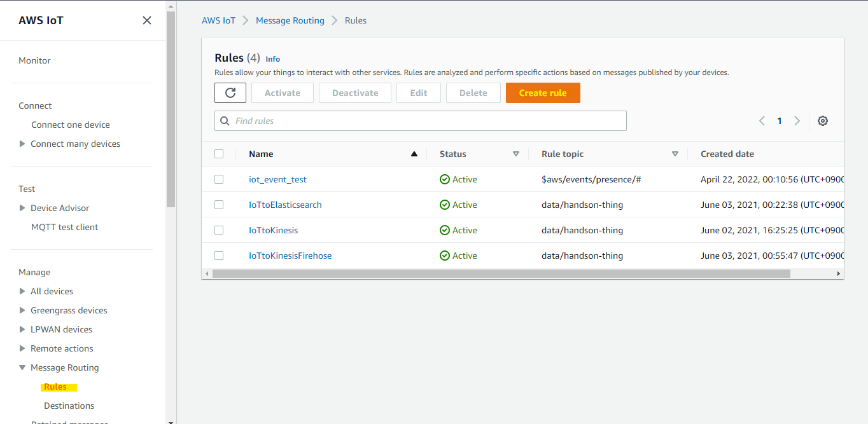Viewport: 868px width, 424px height.
Task: Sort by Status column arrow
Action: pos(516,154)
